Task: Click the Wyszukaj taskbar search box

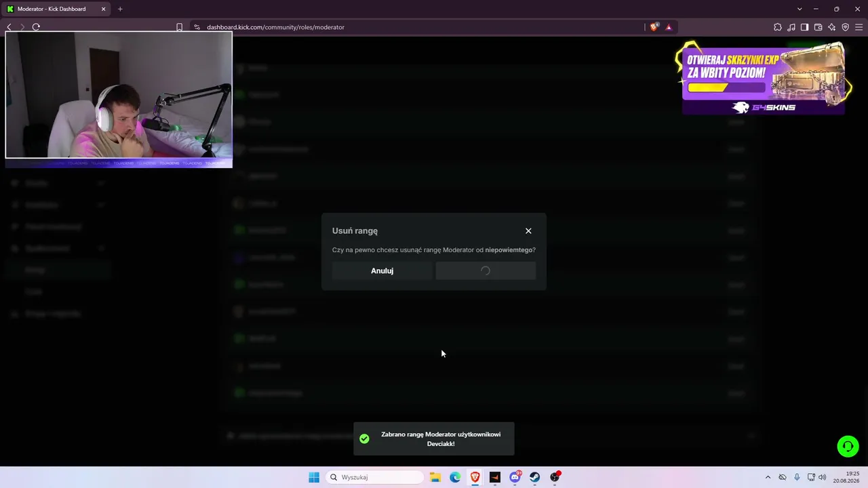Action: tap(375, 477)
